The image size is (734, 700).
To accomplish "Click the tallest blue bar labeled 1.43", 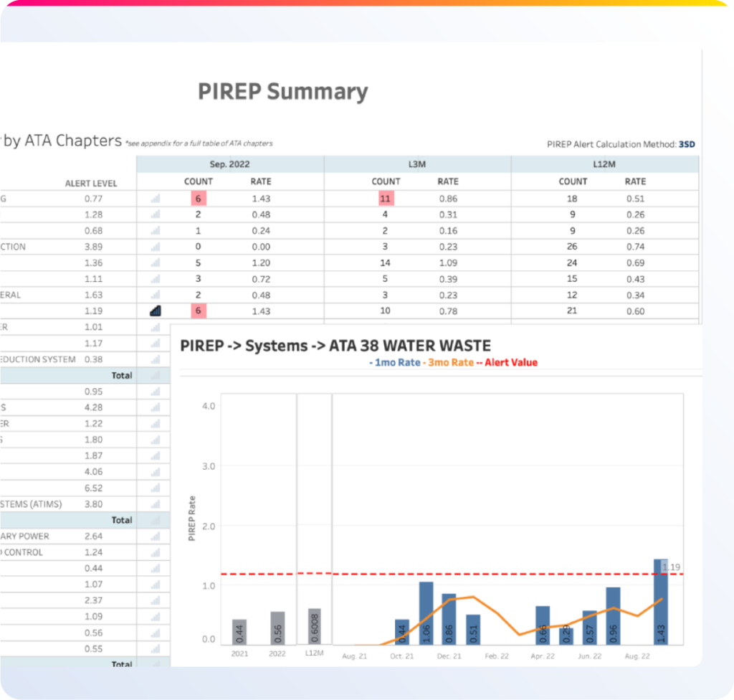I will tap(660, 602).
